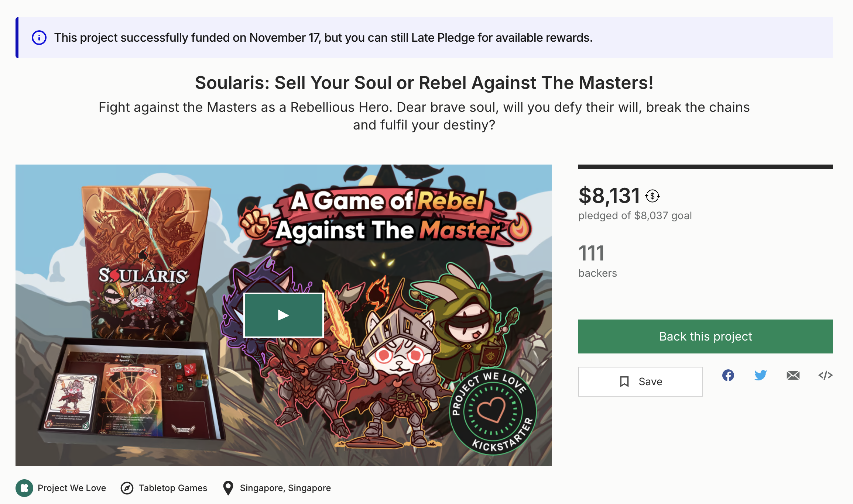Share the project via email icon
Viewport: 853px width, 504px height.
[793, 375]
